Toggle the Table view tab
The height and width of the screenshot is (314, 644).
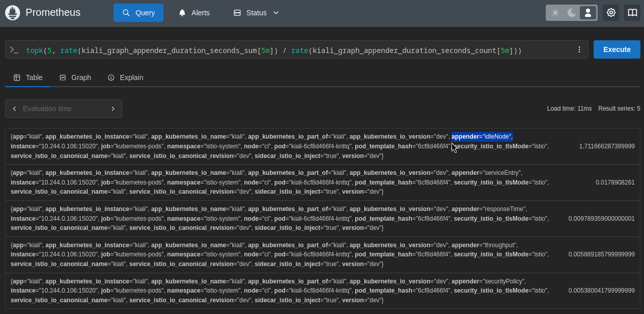(x=28, y=77)
